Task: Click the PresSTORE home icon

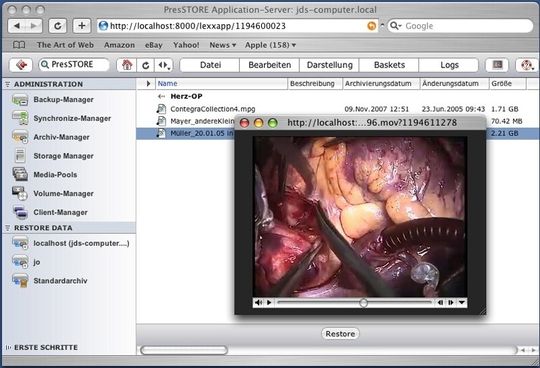Action: coord(127,65)
